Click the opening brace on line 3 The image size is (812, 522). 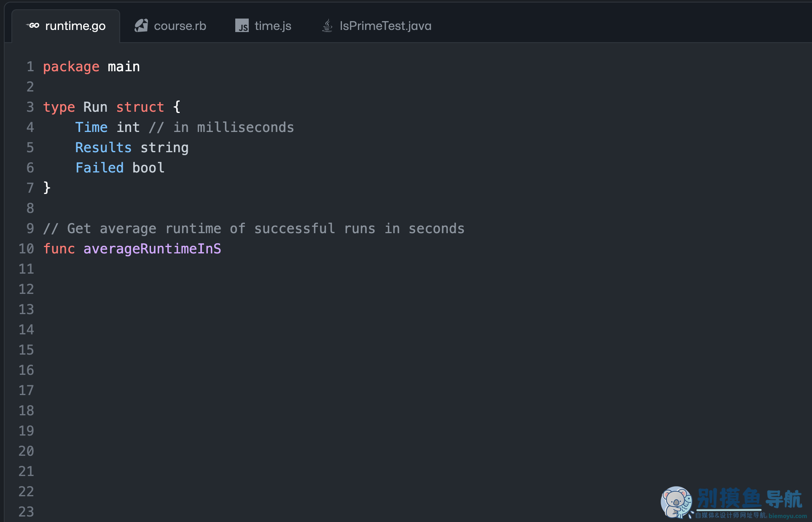(177, 107)
